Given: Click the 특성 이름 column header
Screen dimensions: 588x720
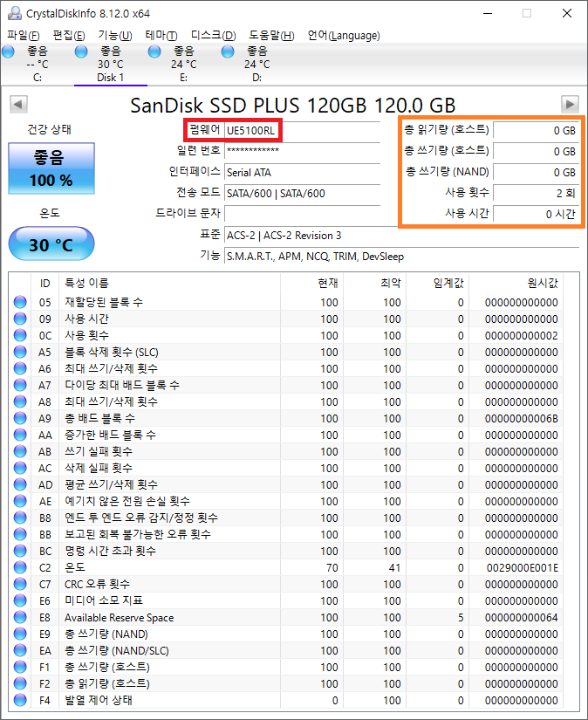Looking at the screenshot, I should click(x=169, y=283).
